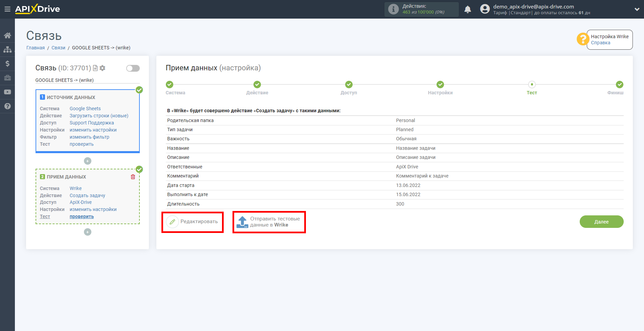The width and height of the screenshot is (644, 331).
Task: Open the help question icon in sidebar
Action: (x=7, y=106)
